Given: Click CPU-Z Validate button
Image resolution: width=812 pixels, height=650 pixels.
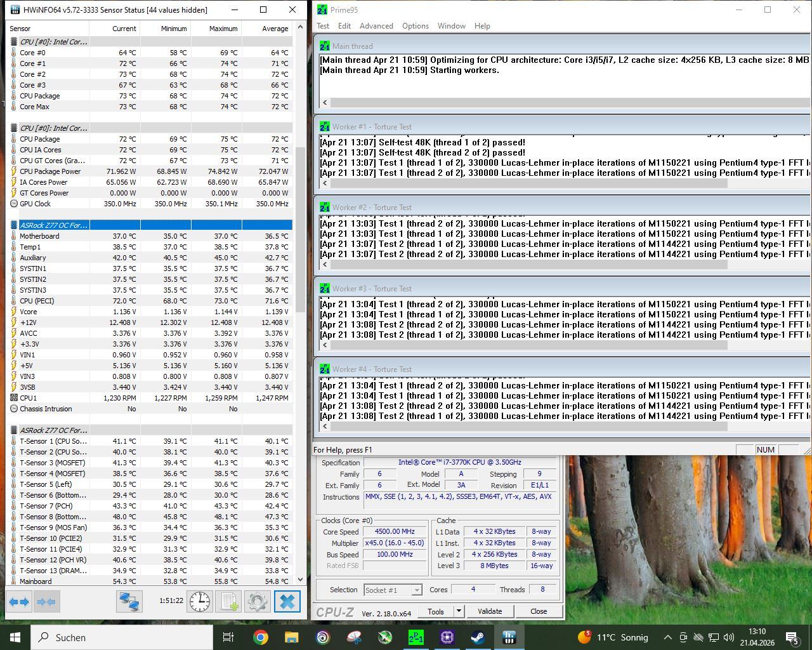Looking at the screenshot, I should click(x=490, y=611).
